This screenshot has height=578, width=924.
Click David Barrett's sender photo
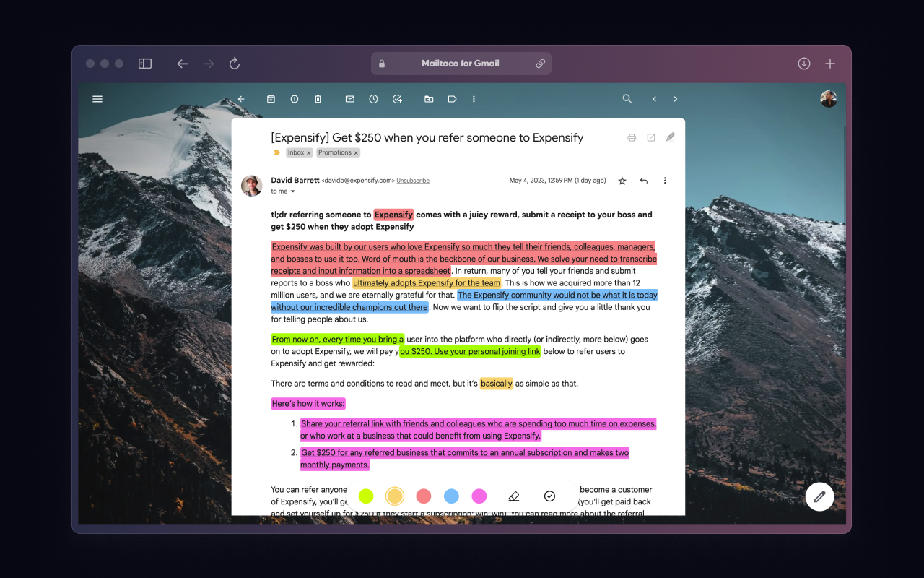[251, 186]
